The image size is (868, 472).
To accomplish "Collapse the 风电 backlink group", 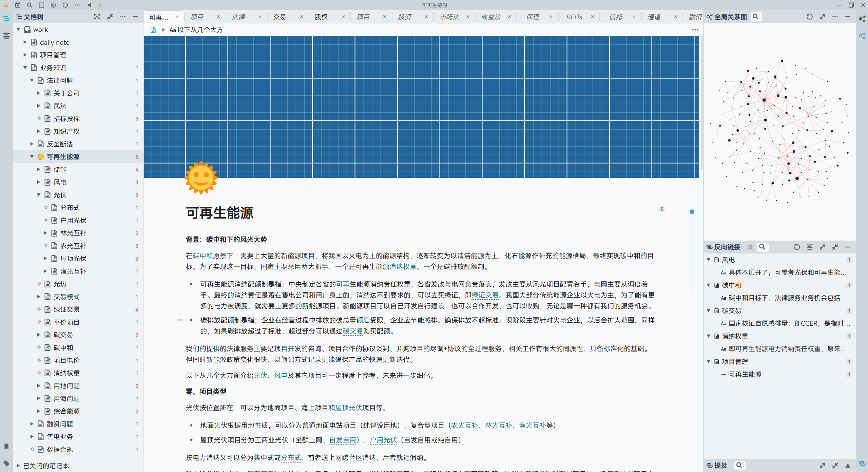I will (709, 260).
